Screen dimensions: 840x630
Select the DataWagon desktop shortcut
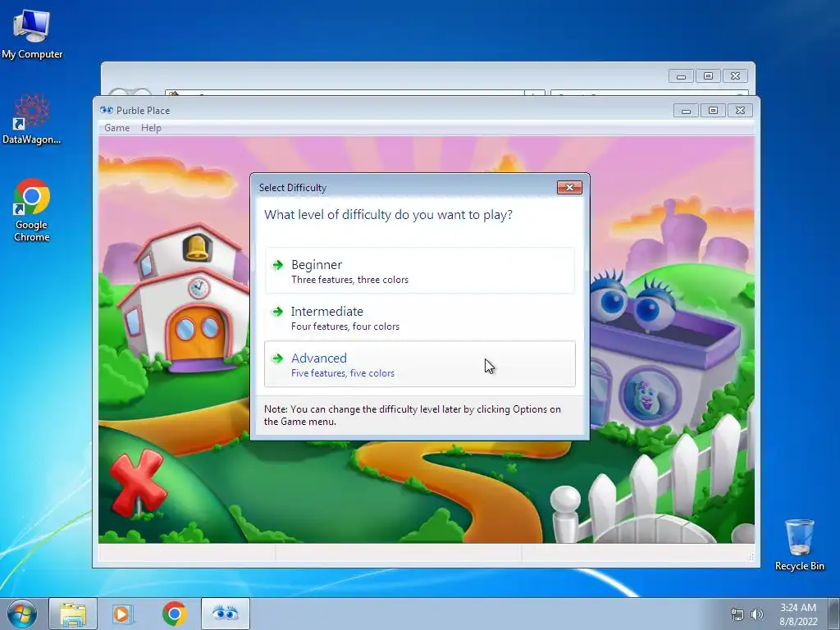[x=32, y=119]
